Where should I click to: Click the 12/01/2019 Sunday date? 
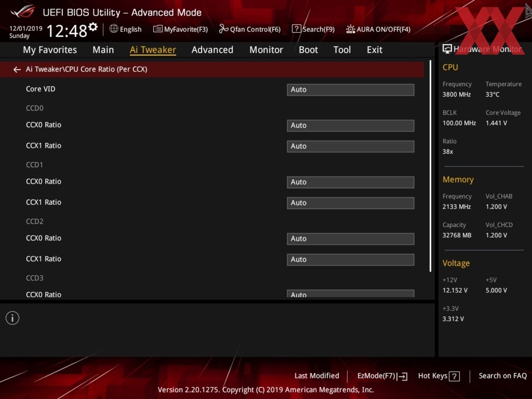[x=25, y=32]
